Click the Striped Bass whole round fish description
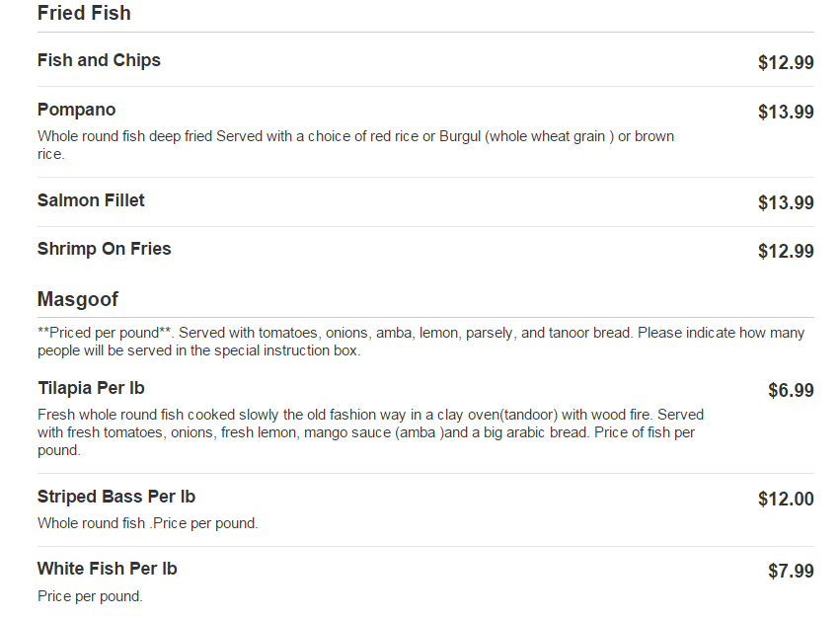 (x=148, y=523)
